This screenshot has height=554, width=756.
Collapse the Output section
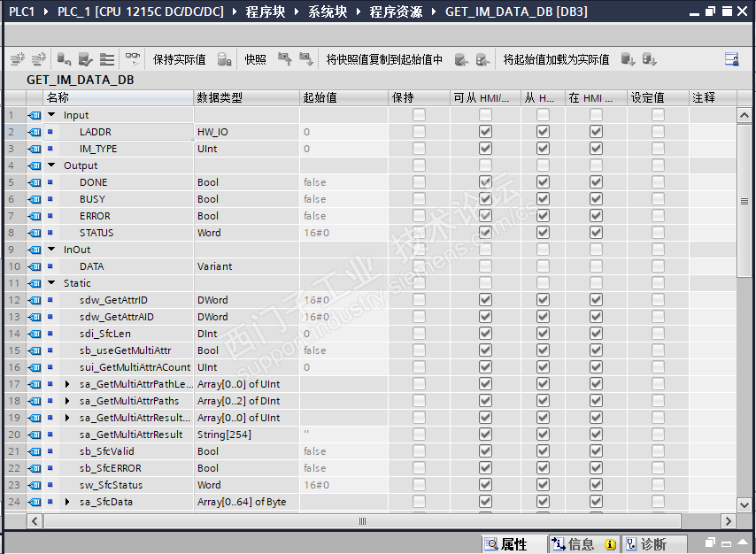[51, 165]
